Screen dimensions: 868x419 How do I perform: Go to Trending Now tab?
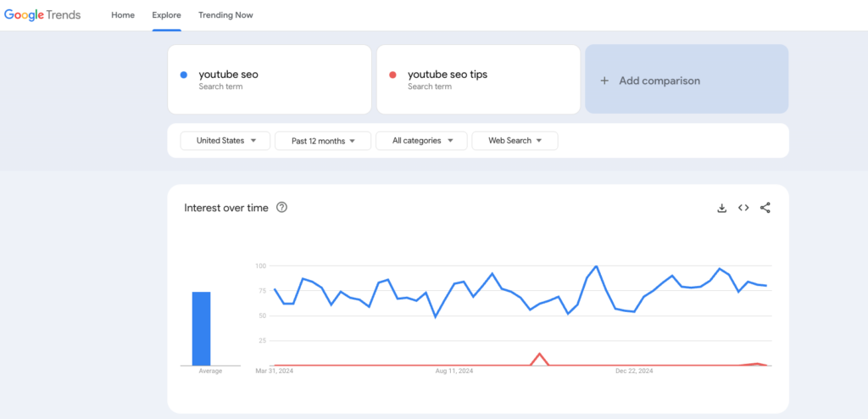(225, 15)
